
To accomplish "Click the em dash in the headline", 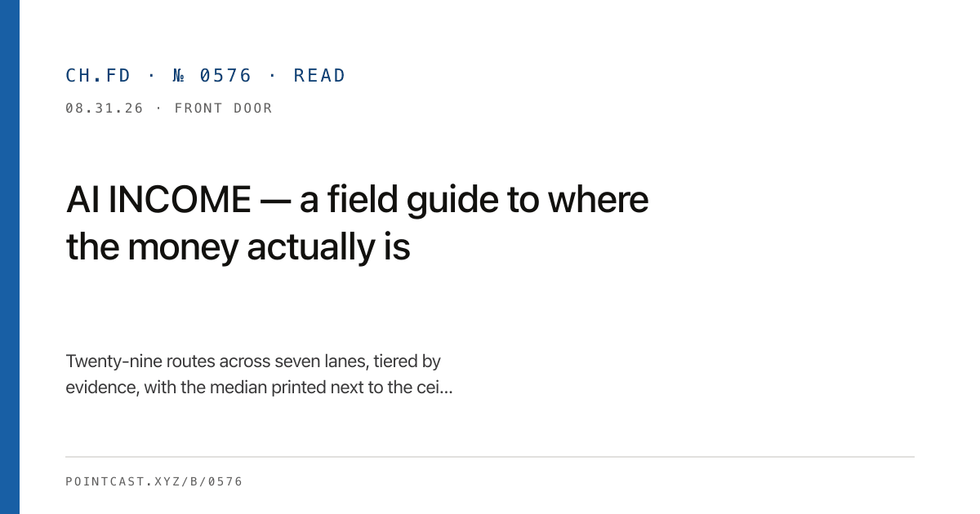I will point(275,201).
